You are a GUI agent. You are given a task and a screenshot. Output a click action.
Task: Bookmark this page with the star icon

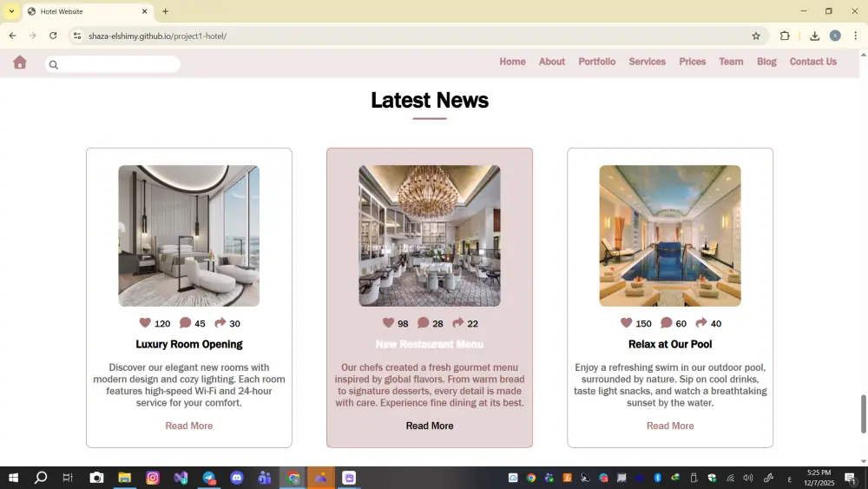(756, 36)
